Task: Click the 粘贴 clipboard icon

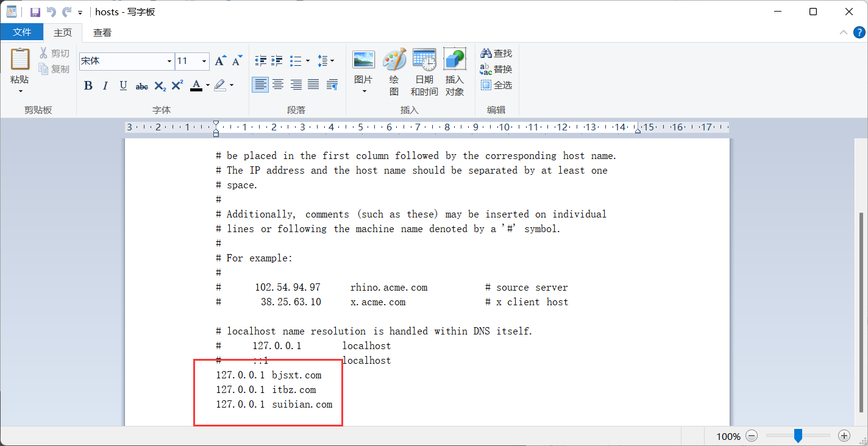Action: (x=20, y=60)
